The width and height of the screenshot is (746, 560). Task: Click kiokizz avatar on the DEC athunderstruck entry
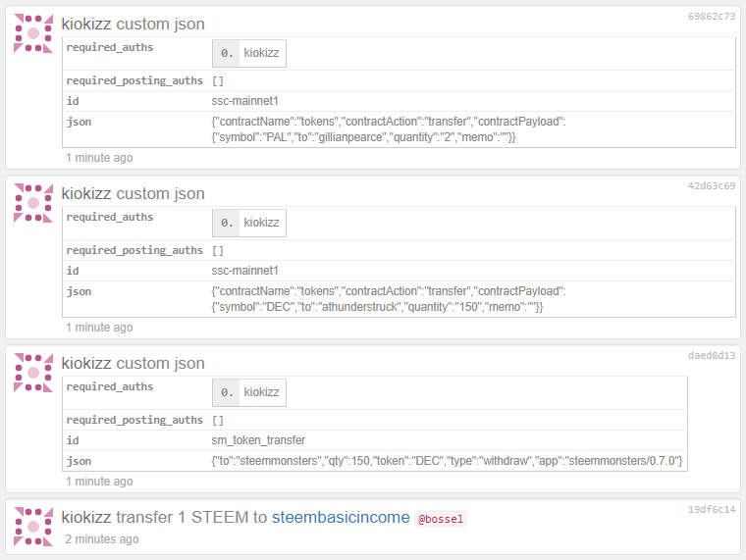coord(33,203)
